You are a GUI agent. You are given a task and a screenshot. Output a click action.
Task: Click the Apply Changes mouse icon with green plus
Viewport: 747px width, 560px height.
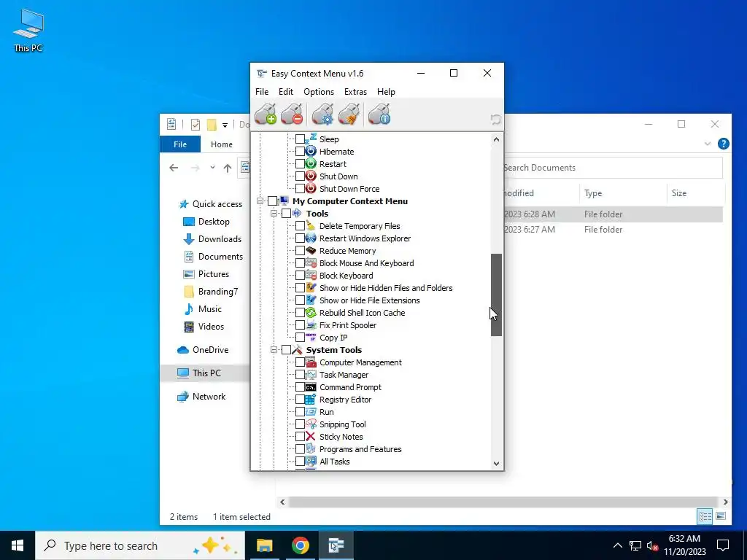click(x=266, y=114)
